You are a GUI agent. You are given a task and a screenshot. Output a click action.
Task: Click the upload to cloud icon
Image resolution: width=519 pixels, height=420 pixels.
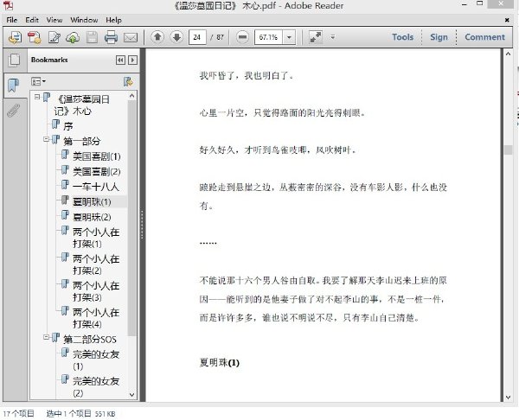(x=73, y=37)
